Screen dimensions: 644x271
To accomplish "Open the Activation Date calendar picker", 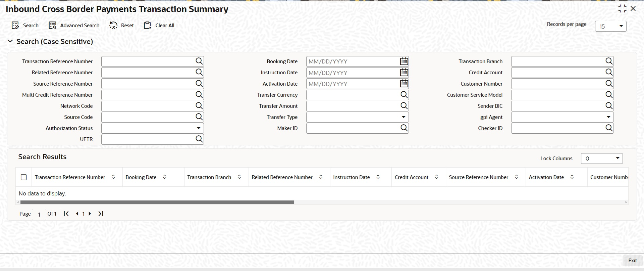I will (x=404, y=84).
